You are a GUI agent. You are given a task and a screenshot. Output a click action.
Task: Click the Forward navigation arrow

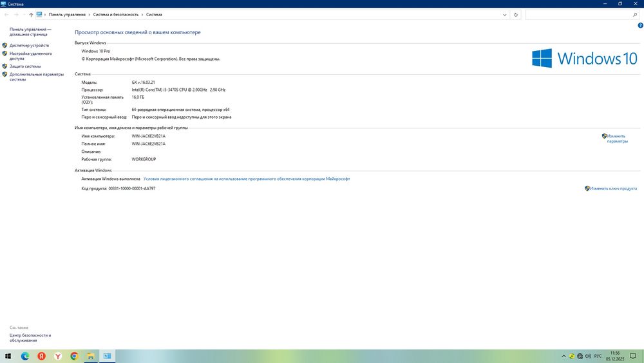[x=17, y=14]
